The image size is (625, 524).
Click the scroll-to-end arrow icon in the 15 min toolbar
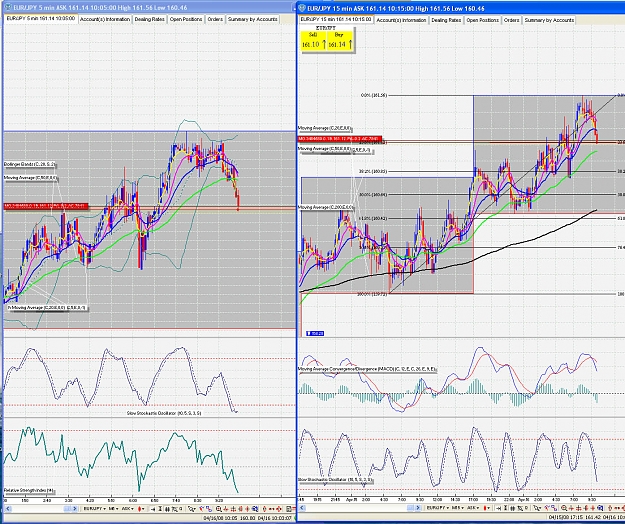[x=498, y=508]
